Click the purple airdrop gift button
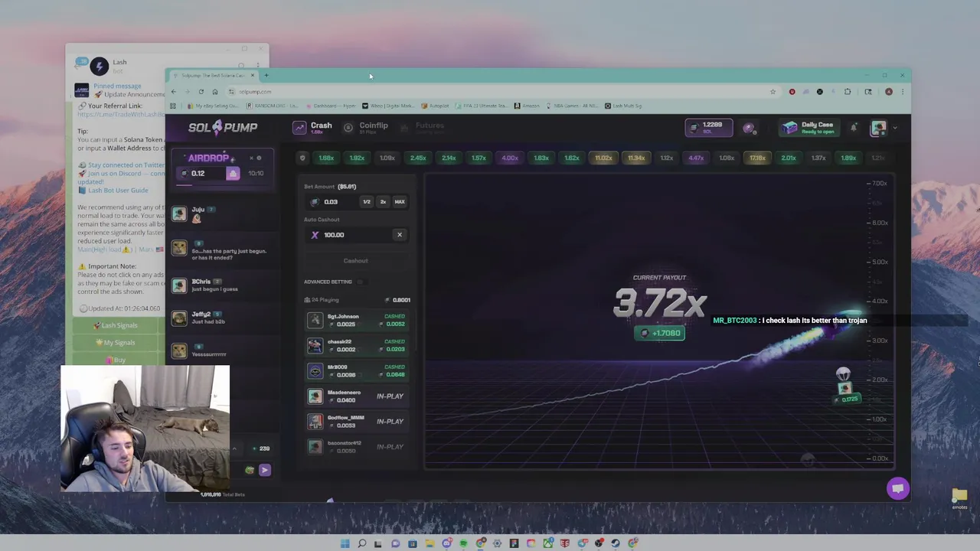This screenshot has height=551, width=980. click(x=233, y=174)
